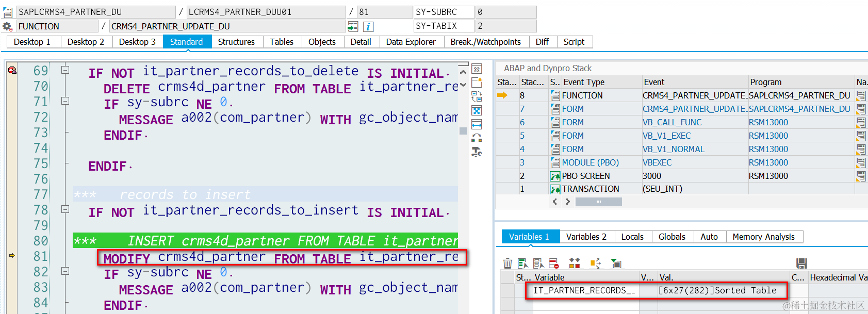Image resolution: width=868 pixels, height=314 pixels.
Task: Switch to the Diff tab
Action: pos(542,42)
